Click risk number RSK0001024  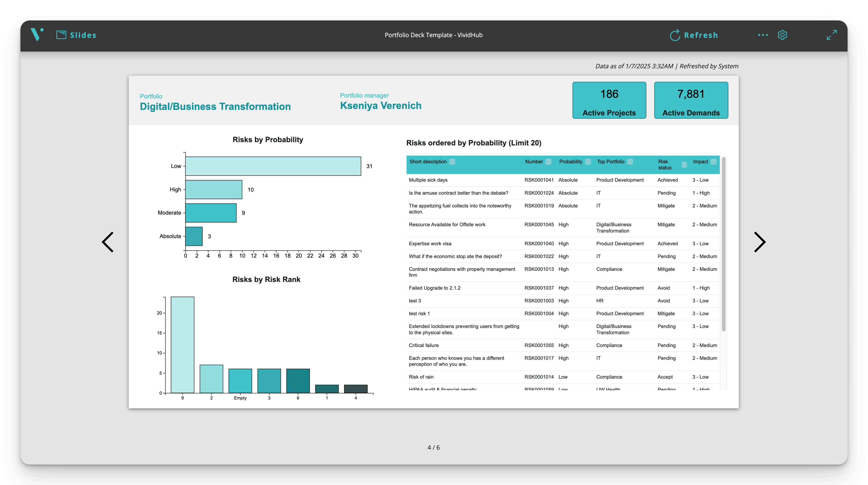[539, 193]
